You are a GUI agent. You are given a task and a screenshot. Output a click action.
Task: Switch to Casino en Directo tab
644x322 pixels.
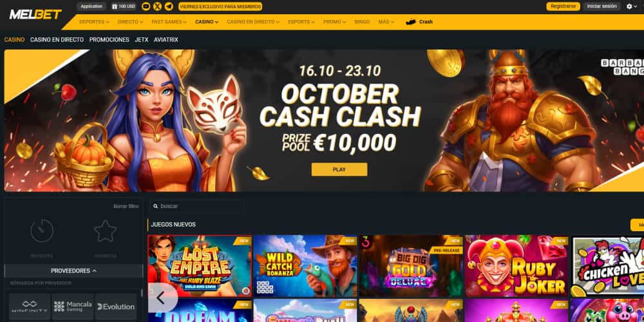tap(57, 40)
